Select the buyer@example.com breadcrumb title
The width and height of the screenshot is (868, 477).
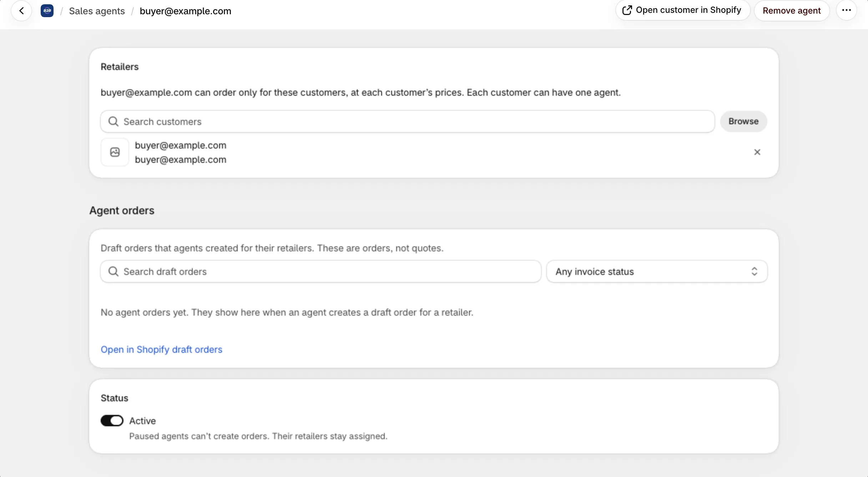[x=185, y=11]
